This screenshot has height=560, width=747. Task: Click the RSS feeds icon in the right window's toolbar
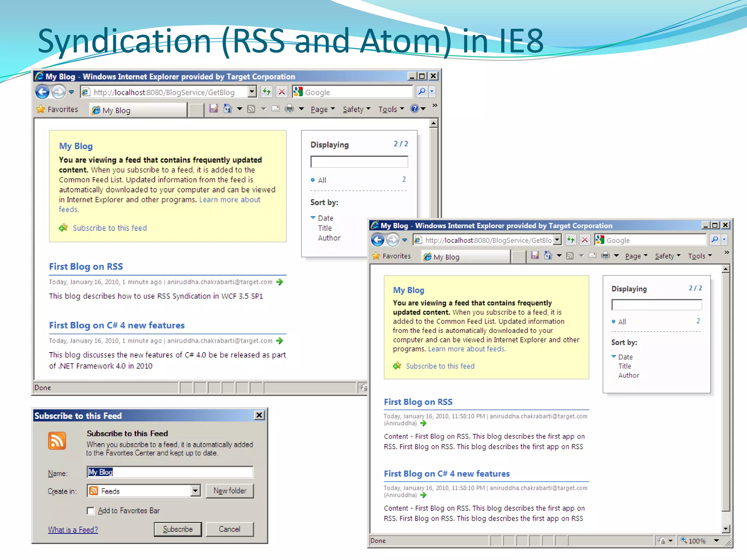(x=569, y=256)
